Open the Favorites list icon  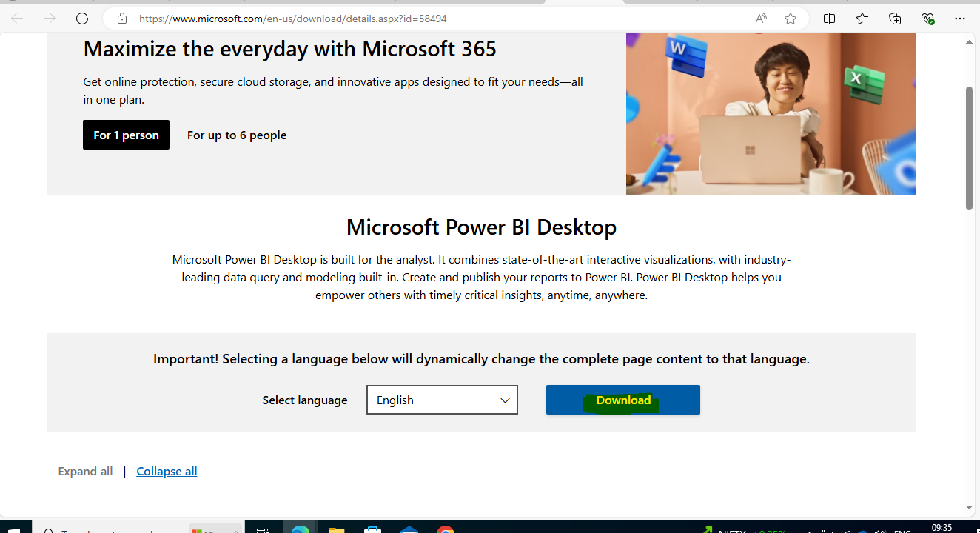[x=862, y=19]
